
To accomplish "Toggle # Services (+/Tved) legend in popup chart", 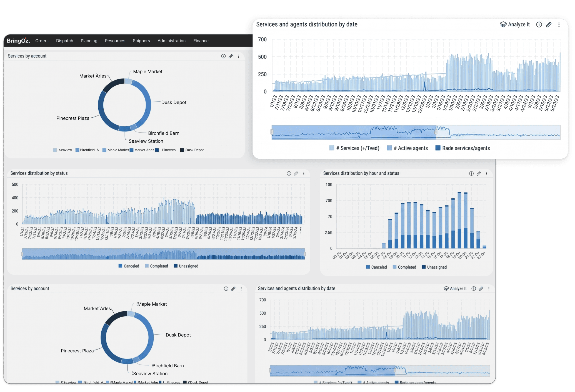I will (x=354, y=148).
